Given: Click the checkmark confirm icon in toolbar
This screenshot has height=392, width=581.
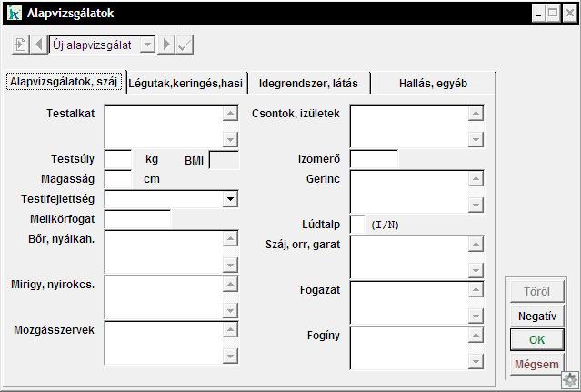Looking at the screenshot, I should 185,45.
